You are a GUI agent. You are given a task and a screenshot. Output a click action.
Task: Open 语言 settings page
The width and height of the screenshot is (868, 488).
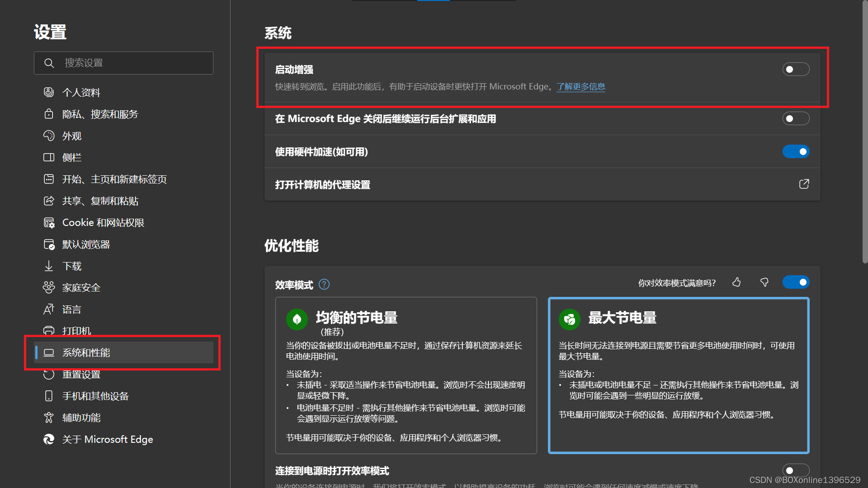click(123, 309)
